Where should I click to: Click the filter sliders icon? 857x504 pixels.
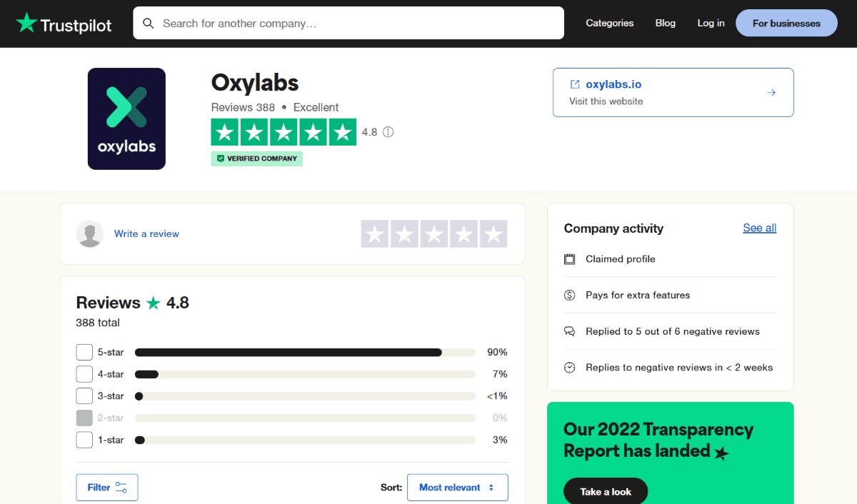click(121, 488)
